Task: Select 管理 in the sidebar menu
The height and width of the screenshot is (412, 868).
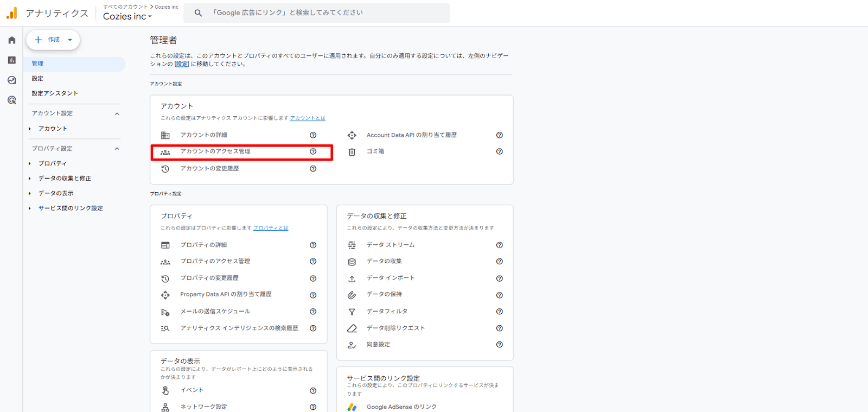Action: (74, 64)
